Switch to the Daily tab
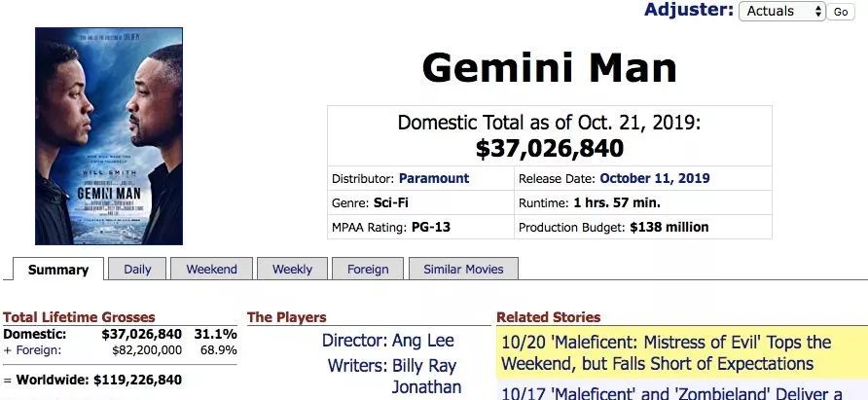This screenshot has height=400, width=868. (137, 270)
